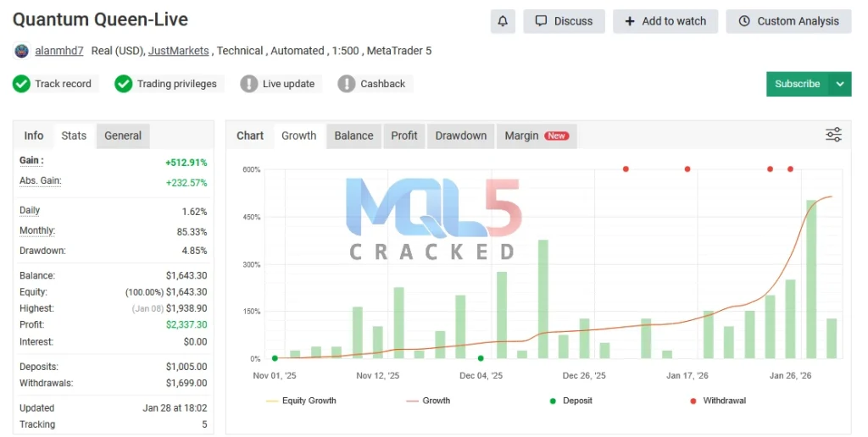The height and width of the screenshot is (437, 868).
Task: Toggle the Equity Growth legend item
Action: [301, 401]
